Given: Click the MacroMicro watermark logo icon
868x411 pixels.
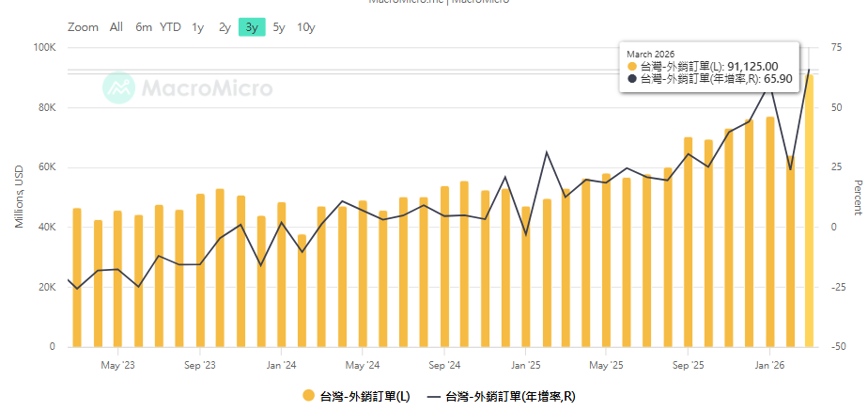Looking at the screenshot, I should pos(118,88).
